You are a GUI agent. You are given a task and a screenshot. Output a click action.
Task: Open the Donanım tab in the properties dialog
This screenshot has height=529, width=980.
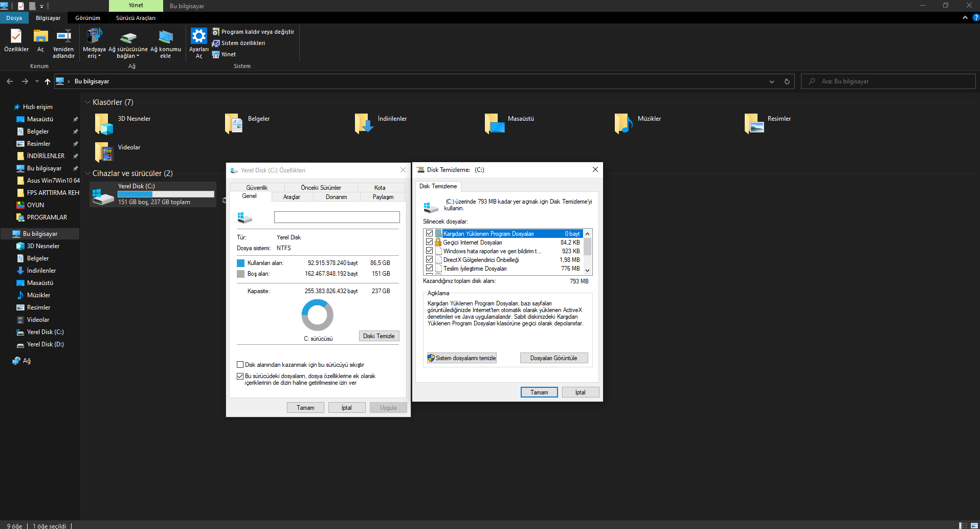(336, 197)
